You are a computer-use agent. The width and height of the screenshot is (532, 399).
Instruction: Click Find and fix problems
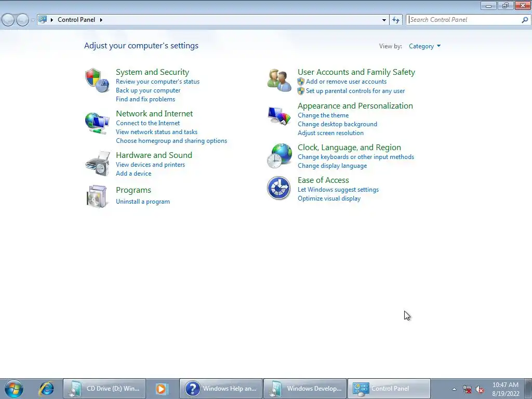(x=145, y=99)
